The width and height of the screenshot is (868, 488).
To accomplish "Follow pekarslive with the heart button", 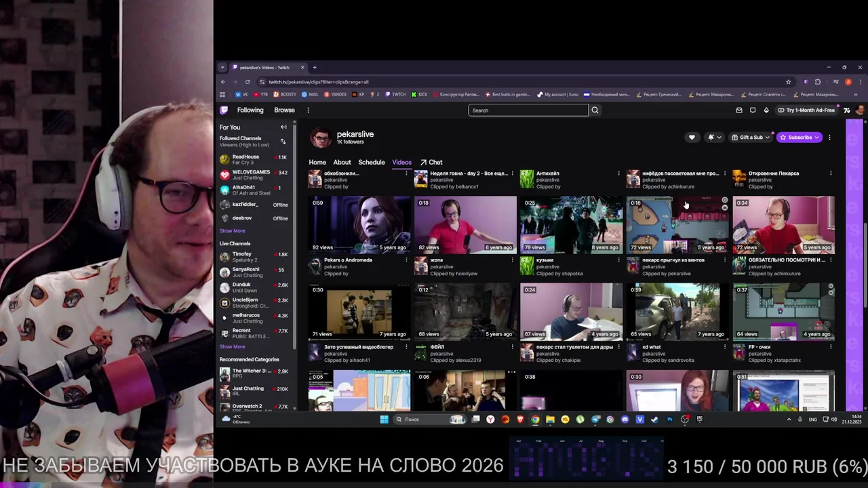I will pyautogui.click(x=692, y=137).
